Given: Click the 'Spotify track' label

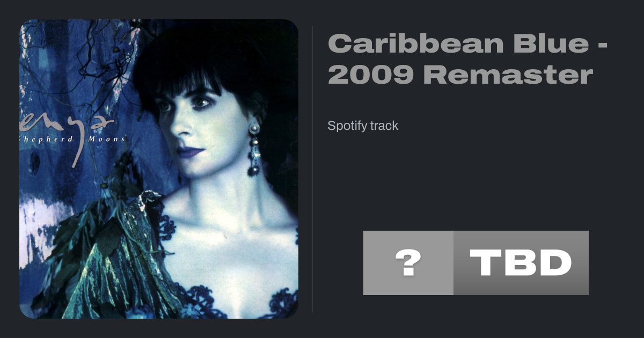Looking at the screenshot, I should (363, 126).
